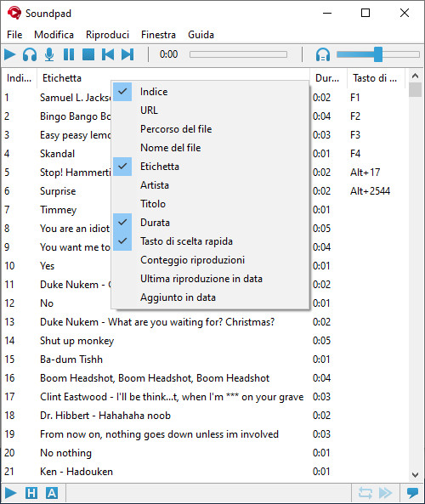Skip to the previous sound
425x504 pixels.
pyautogui.click(x=108, y=54)
